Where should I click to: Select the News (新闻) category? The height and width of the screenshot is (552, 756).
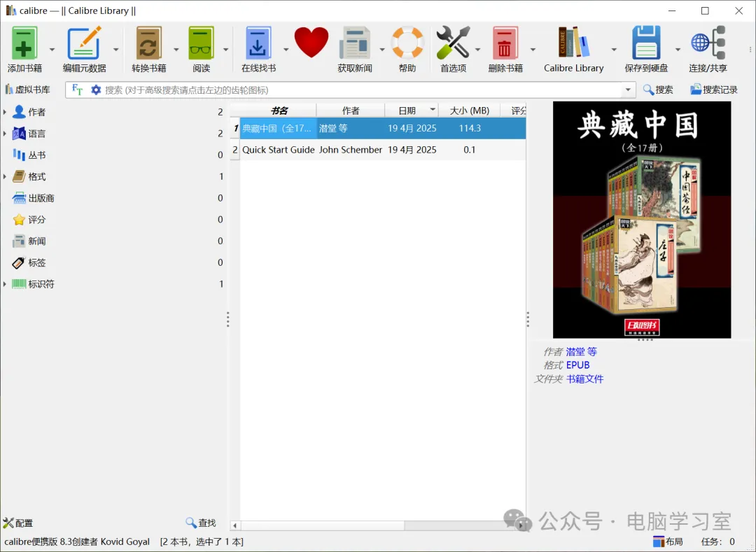(x=36, y=241)
